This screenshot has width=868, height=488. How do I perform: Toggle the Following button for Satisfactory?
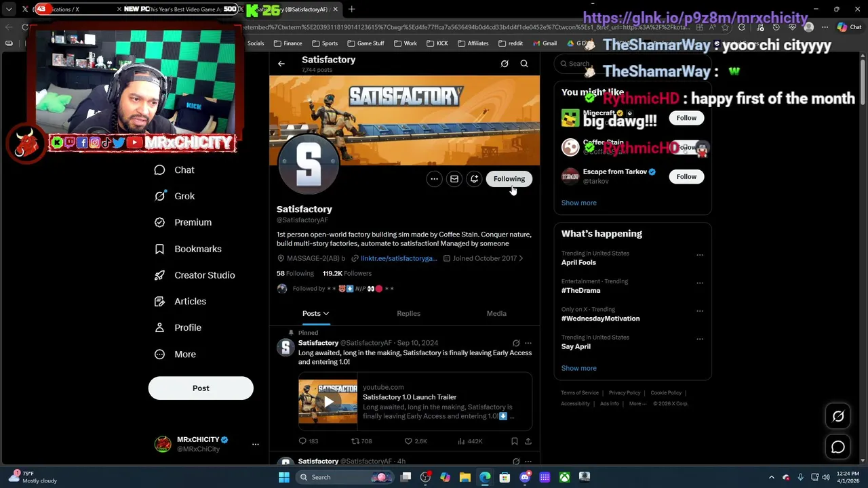509,179
